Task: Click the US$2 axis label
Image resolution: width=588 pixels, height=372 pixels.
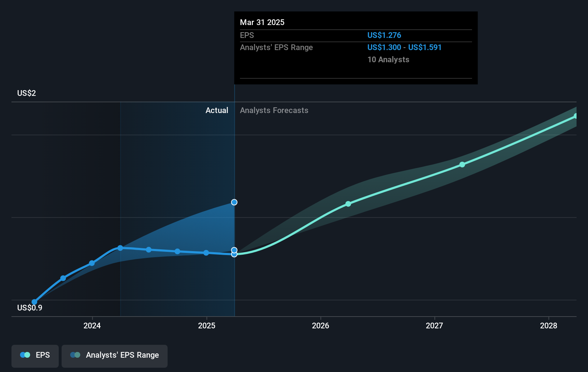Action: pyautogui.click(x=26, y=93)
